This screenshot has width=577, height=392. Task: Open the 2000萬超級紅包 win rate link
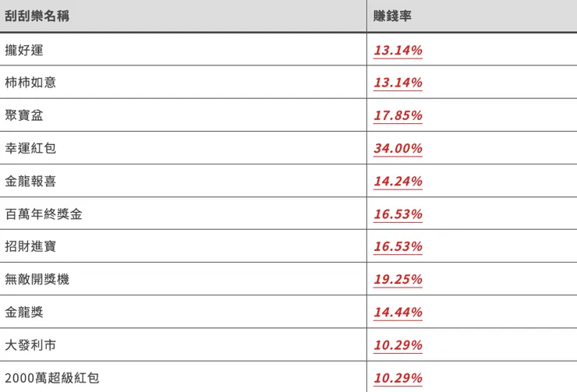pyautogui.click(x=398, y=379)
